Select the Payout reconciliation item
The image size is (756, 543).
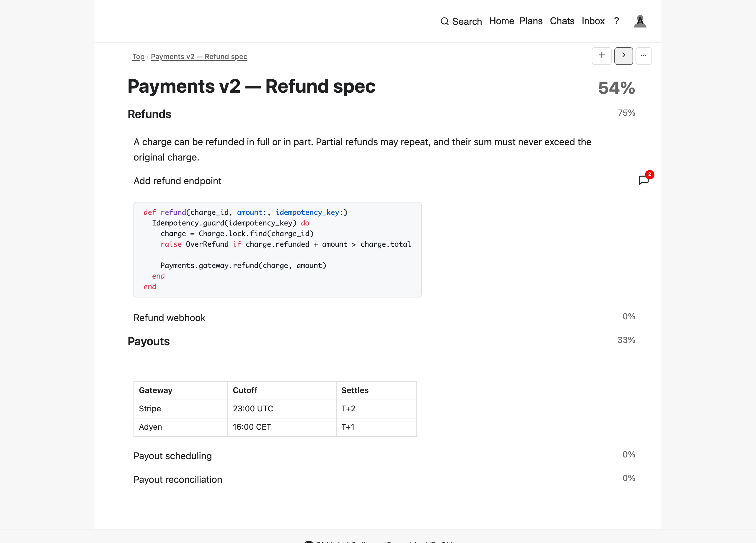[x=178, y=479]
